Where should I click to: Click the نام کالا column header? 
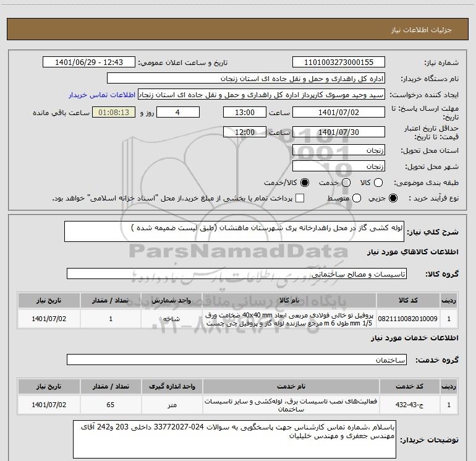[289, 300]
